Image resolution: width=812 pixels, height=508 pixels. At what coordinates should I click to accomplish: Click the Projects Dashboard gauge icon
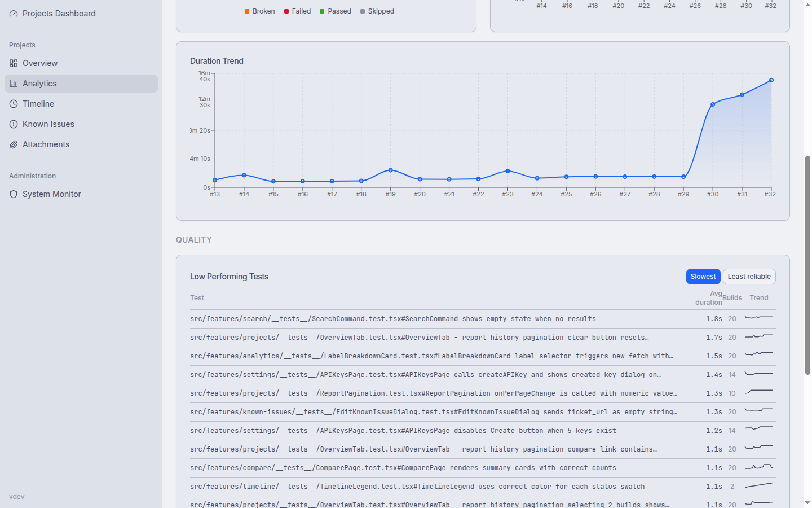(x=14, y=14)
